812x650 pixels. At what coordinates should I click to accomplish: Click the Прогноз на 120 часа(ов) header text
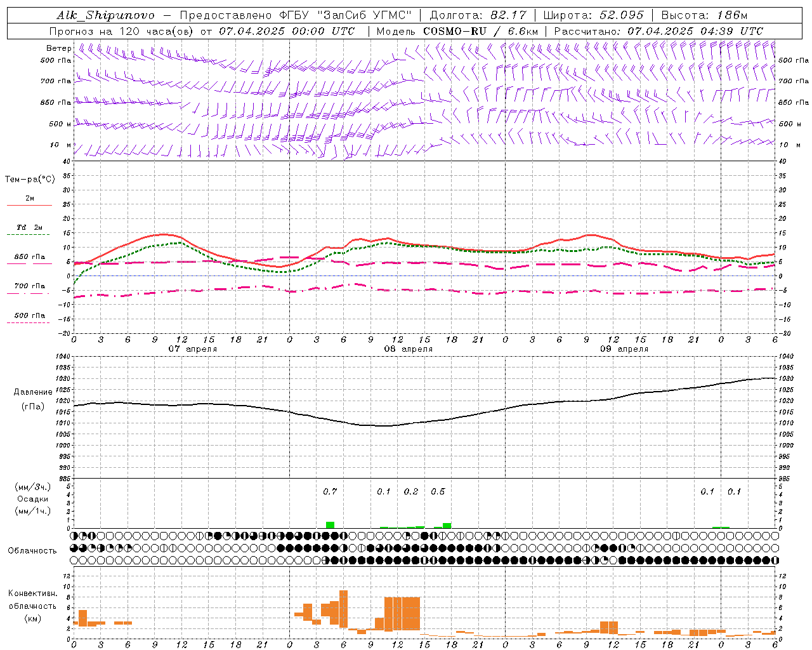point(122,31)
